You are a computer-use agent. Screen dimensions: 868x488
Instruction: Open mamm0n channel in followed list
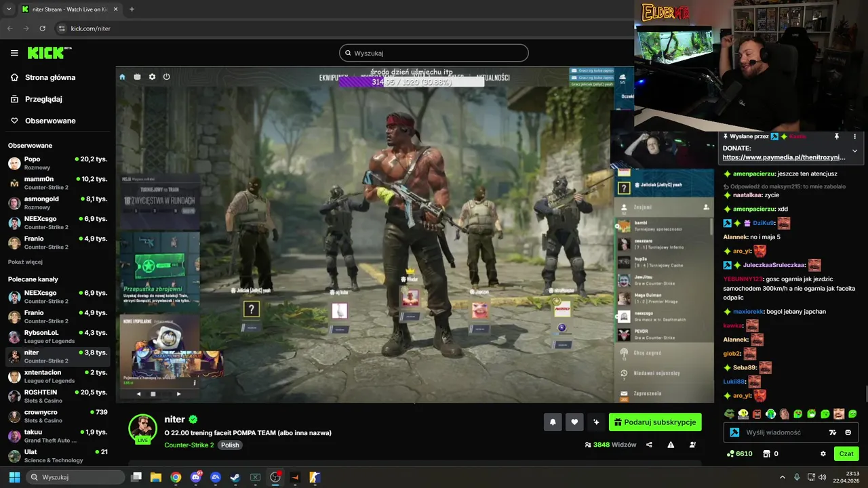pos(58,183)
